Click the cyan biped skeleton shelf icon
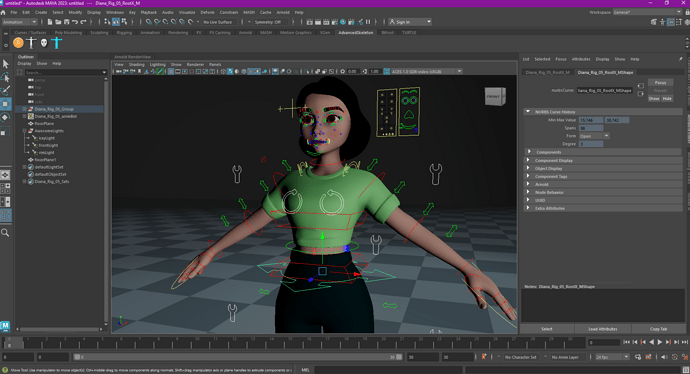The width and height of the screenshot is (690, 374). [57, 43]
